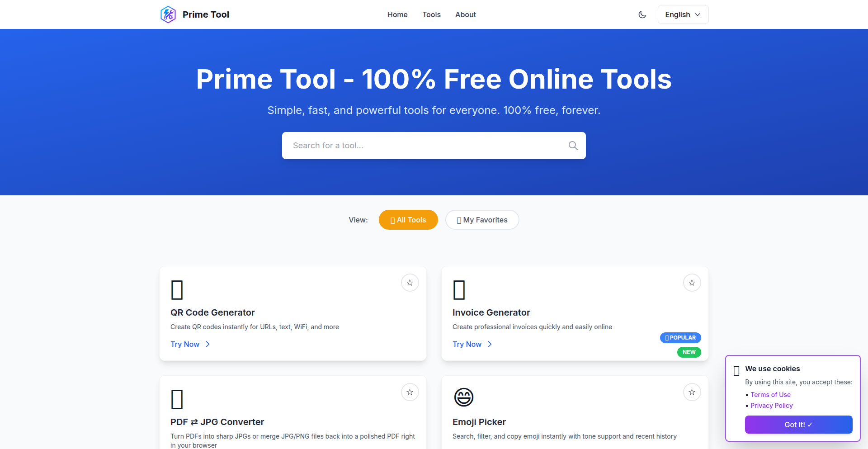Click the POPULAR badge on Invoice Generator
Viewport: 868px width, 449px height.
click(680, 338)
